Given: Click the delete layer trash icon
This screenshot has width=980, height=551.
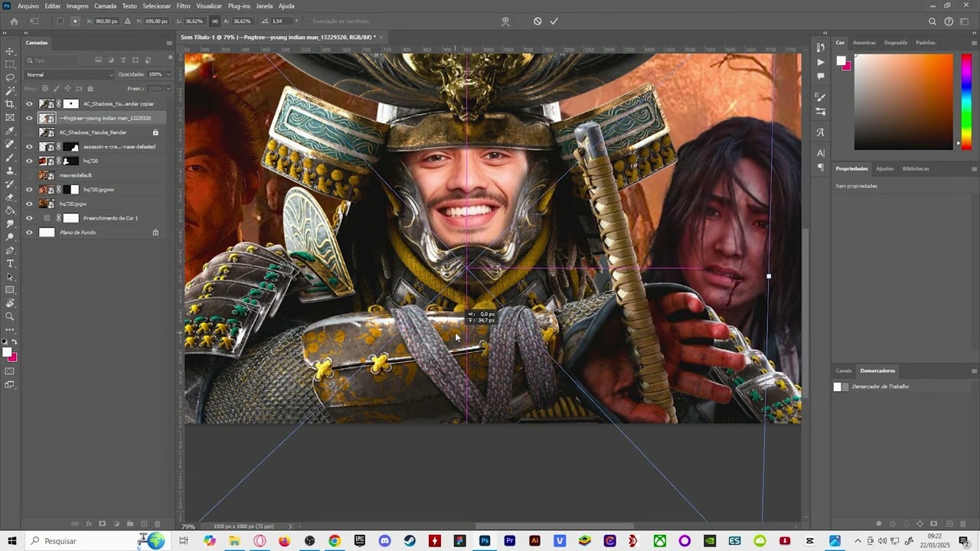Looking at the screenshot, I should pyautogui.click(x=157, y=523).
